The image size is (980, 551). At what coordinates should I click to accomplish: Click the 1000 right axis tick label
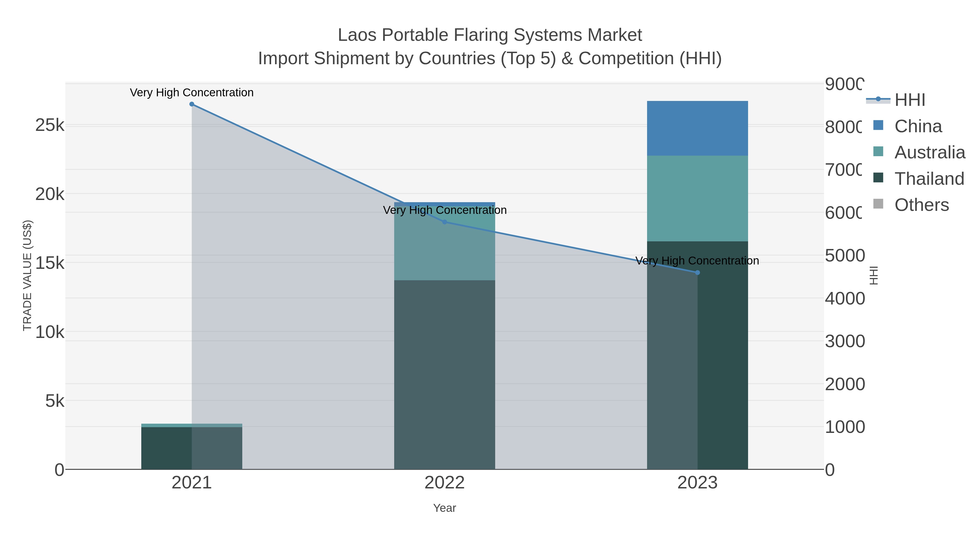pyautogui.click(x=845, y=427)
